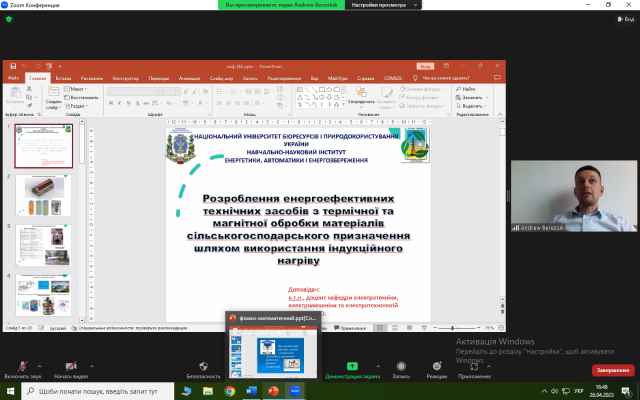Viewport: 640px width, 400px height.
Task: Select slide 2 thumbnail
Action: 44,196
